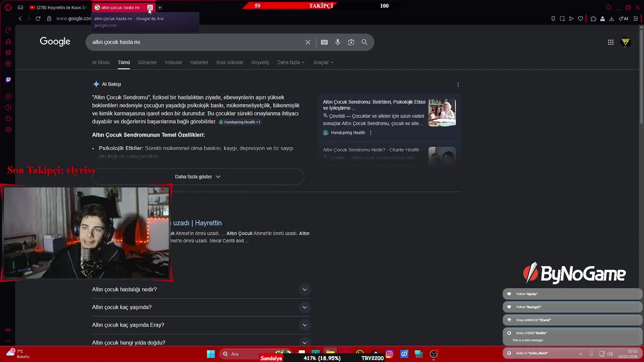Clear the Google search query
Viewport: 644px width, 362px height.
(308, 42)
